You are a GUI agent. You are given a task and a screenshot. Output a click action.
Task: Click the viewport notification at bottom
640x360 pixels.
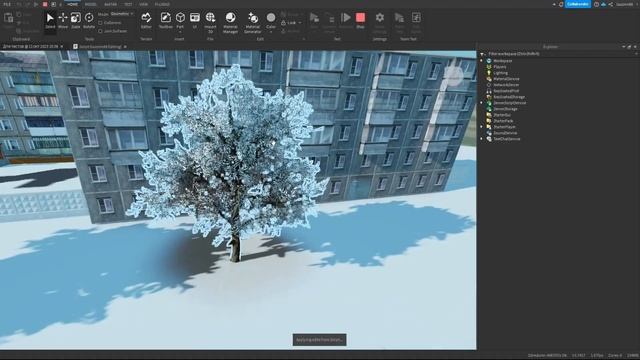click(320, 340)
